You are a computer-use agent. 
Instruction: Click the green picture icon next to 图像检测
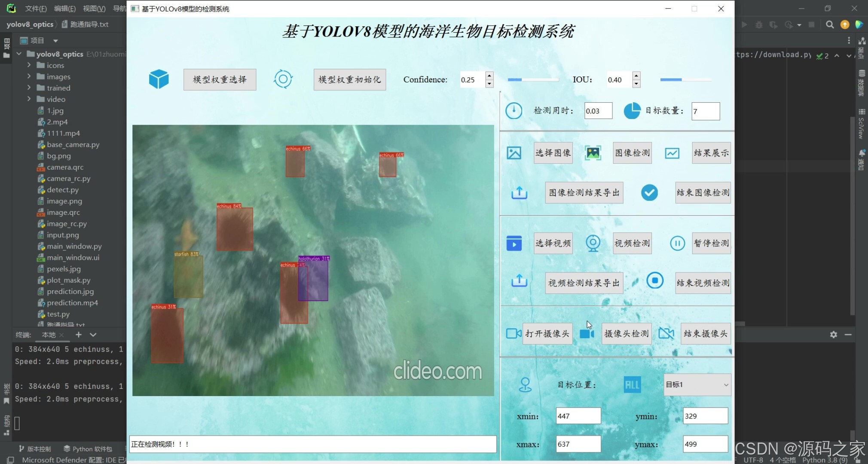click(593, 153)
